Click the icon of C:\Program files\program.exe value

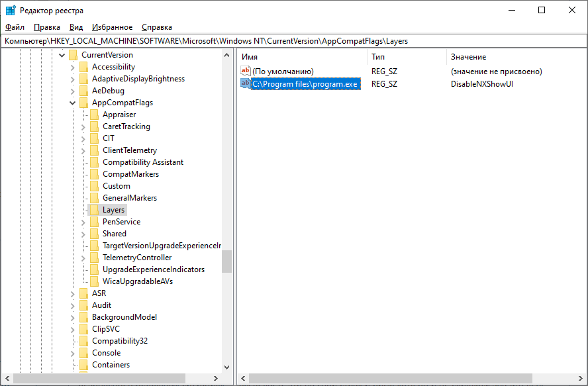[x=246, y=84]
